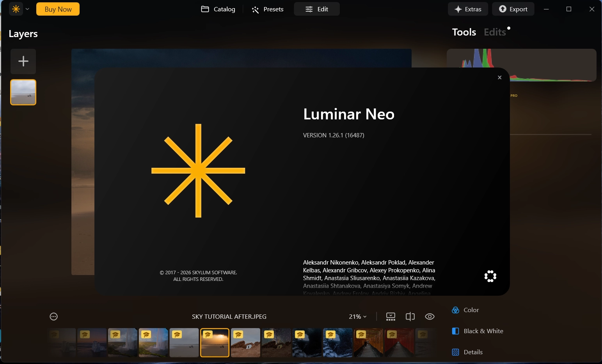Image resolution: width=602 pixels, height=364 pixels.
Task: Open the Presets tab
Action: (268, 9)
